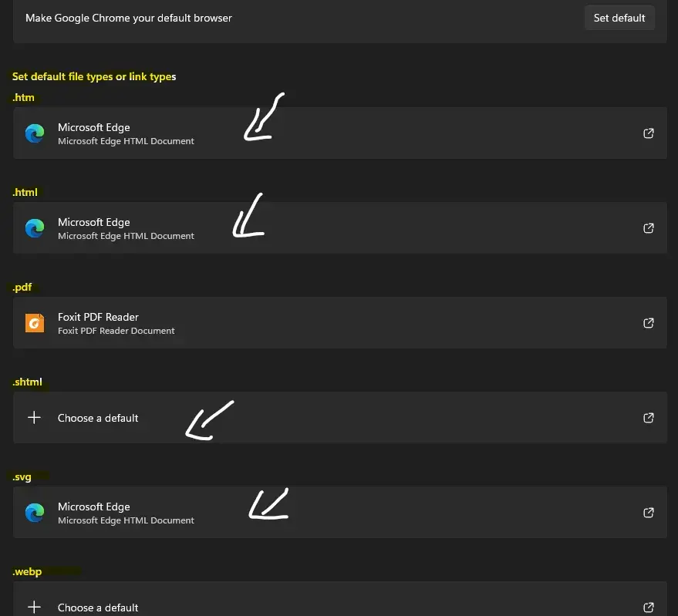Click the plus icon under .webp

tap(35, 608)
